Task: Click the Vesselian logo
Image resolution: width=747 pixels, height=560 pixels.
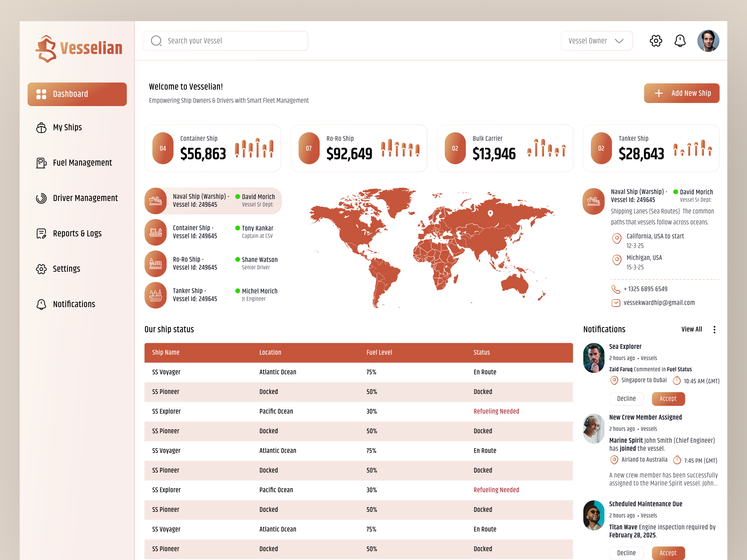Action: [79, 49]
